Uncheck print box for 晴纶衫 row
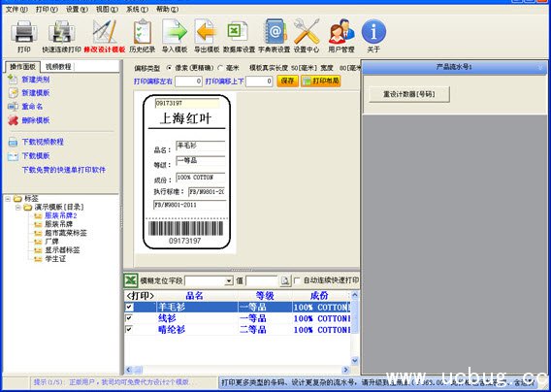The width and height of the screenshot is (551, 392). coord(129,330)
